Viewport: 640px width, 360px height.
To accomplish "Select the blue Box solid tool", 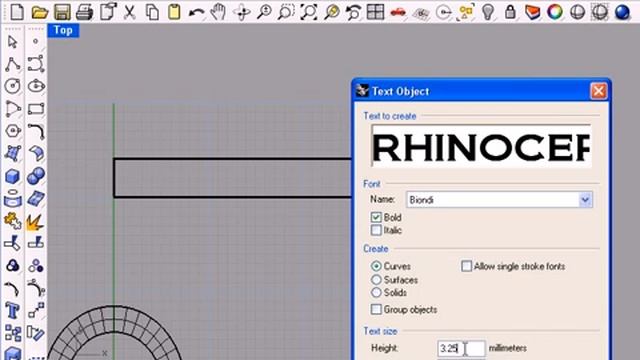I will click(13, 176).
